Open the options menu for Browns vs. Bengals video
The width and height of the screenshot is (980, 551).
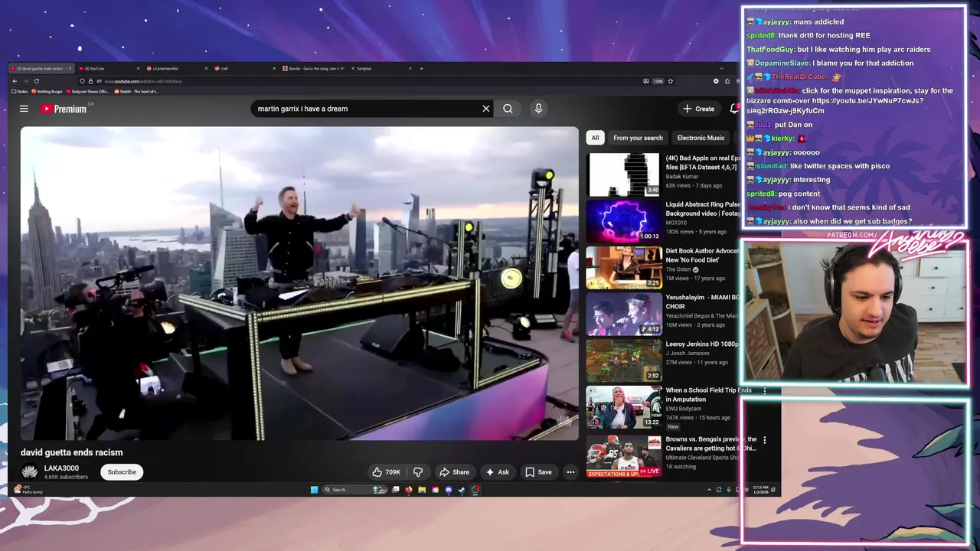click(764, 440)
